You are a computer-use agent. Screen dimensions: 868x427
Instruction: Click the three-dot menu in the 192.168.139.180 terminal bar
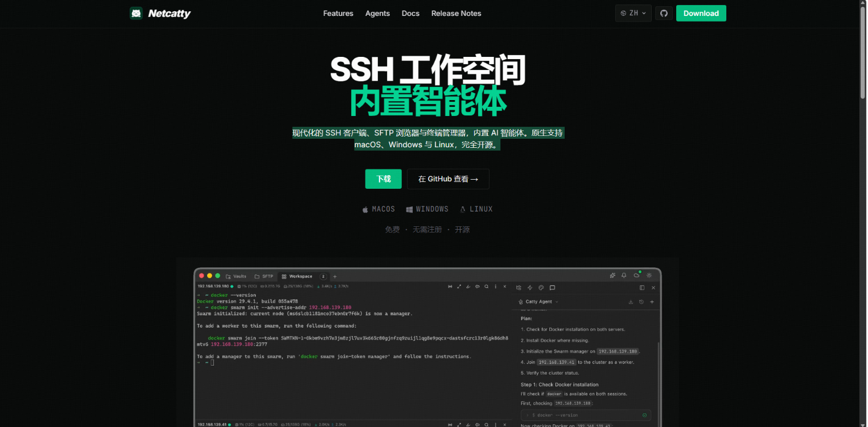(496, 286)
